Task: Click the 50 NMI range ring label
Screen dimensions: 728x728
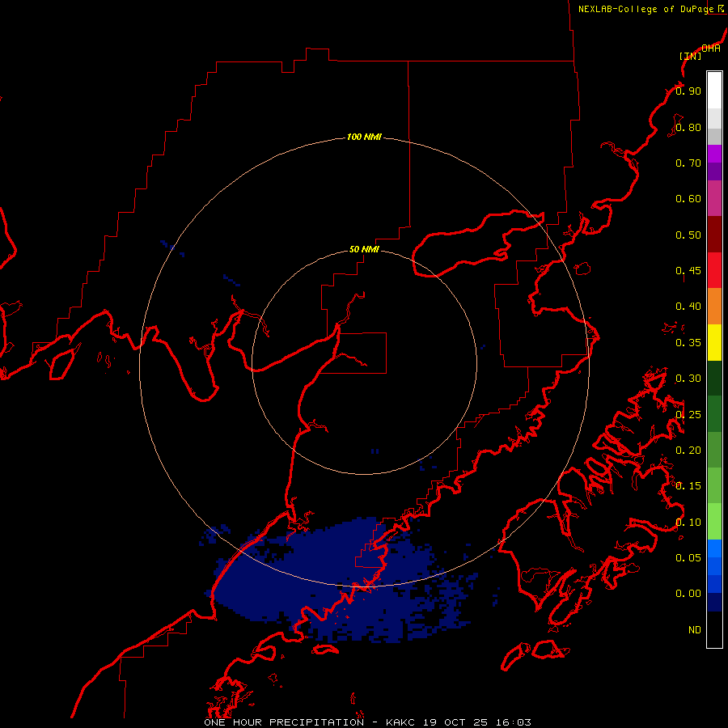Action: (x=365, y=249)
